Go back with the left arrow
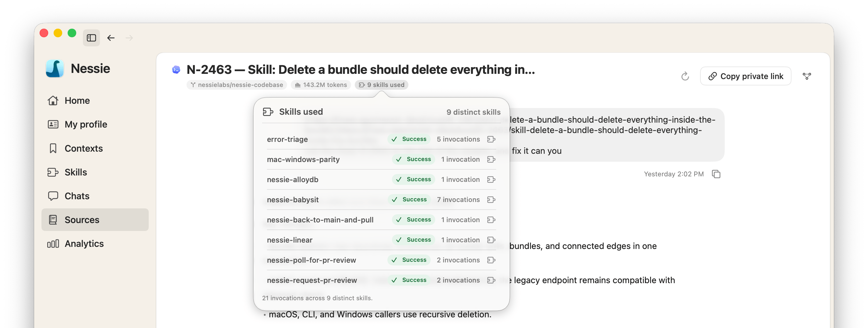Image resolution: width=868 pixels, height=328 pixels. (111, 38)
